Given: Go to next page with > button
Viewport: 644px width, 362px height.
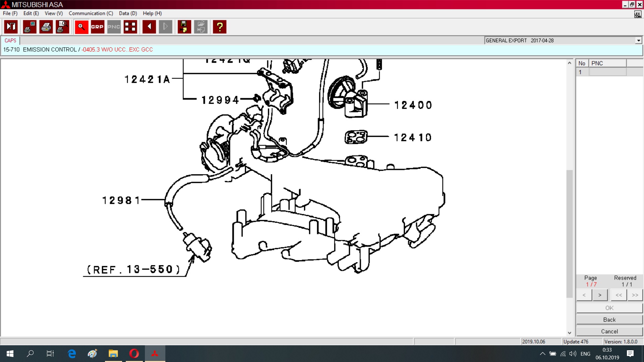Looking at the screenshot, I should [600, 295].
